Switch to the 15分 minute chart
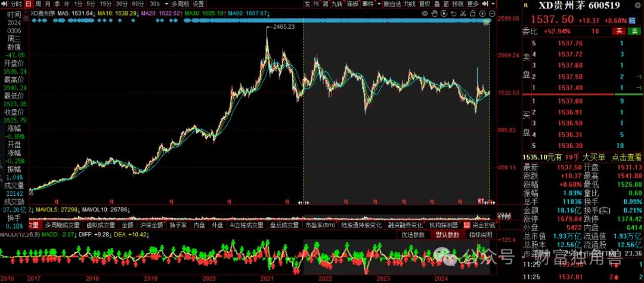644x283 pixels. [106, 4]
